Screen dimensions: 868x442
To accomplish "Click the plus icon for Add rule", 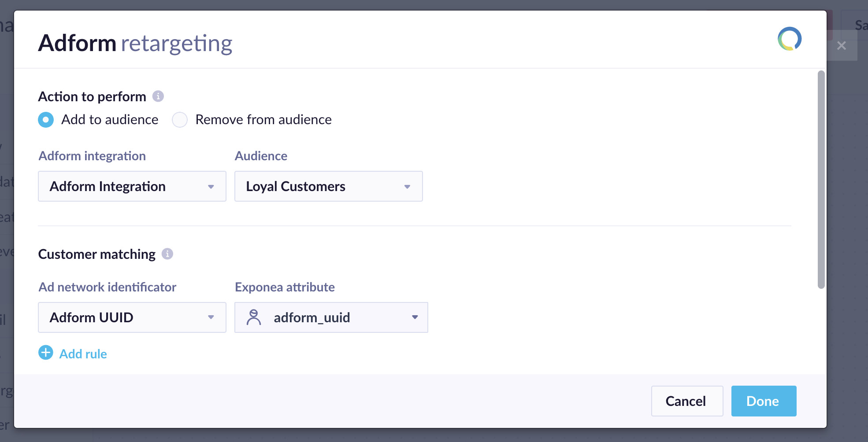I will pos(46,353).
